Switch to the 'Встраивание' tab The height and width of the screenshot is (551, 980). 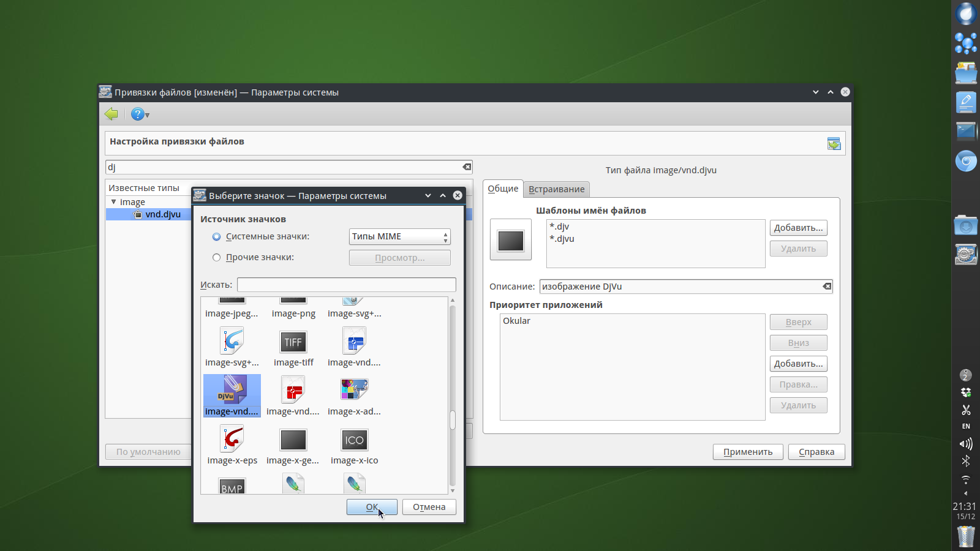(x=556, y=189)
